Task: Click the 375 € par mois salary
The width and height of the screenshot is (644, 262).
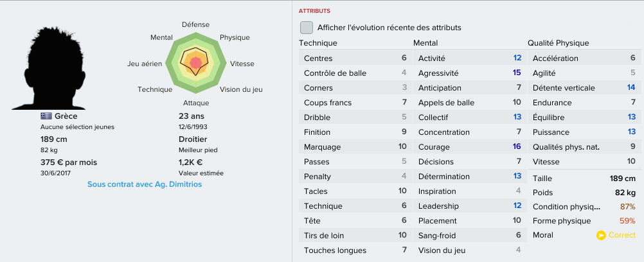Action: click(69, 162)
